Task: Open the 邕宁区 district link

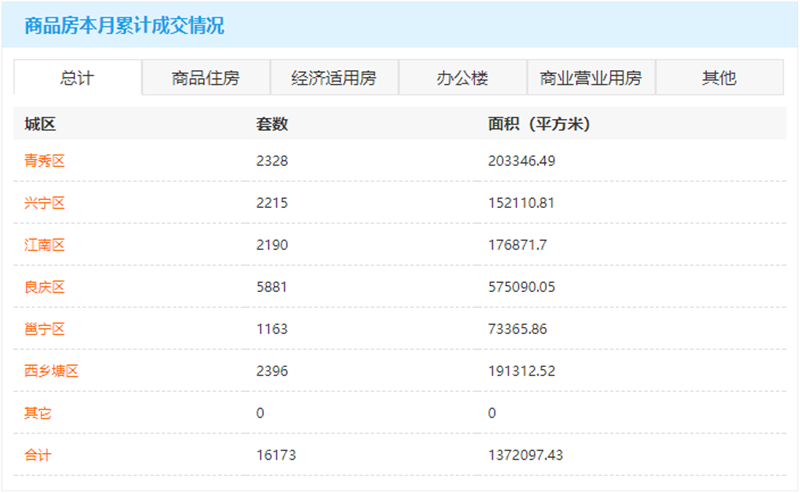Action: (x=45, y=329)
